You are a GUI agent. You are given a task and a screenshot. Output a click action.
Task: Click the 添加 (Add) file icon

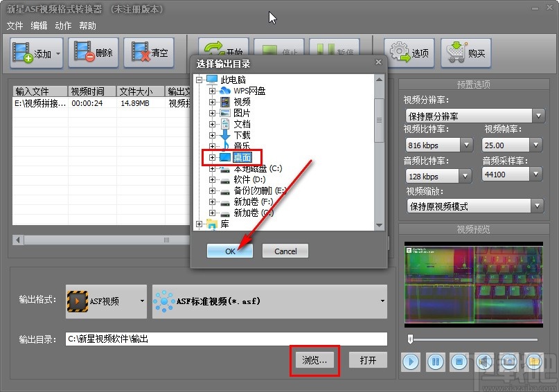[23, 53]
